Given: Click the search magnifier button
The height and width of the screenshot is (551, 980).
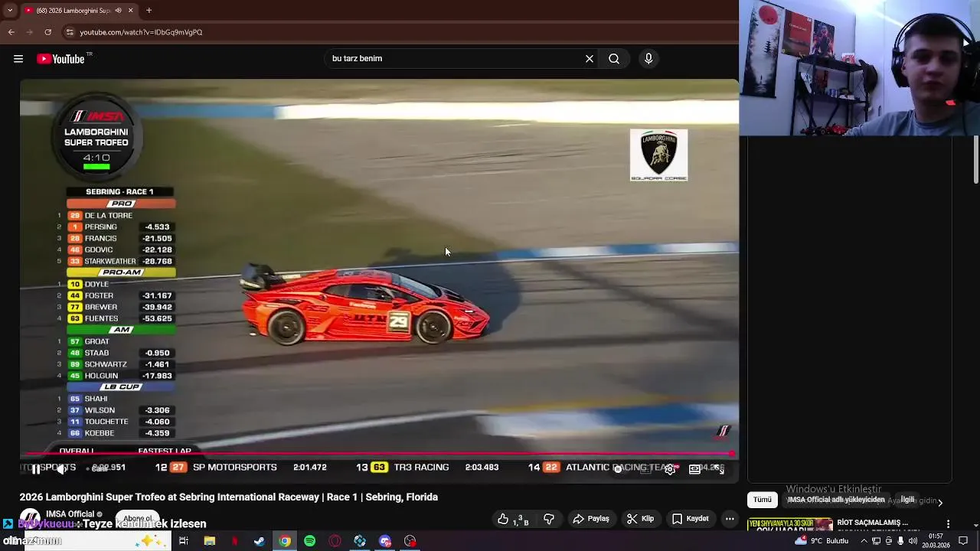Looking at the screenshot, I should (614, 58).
